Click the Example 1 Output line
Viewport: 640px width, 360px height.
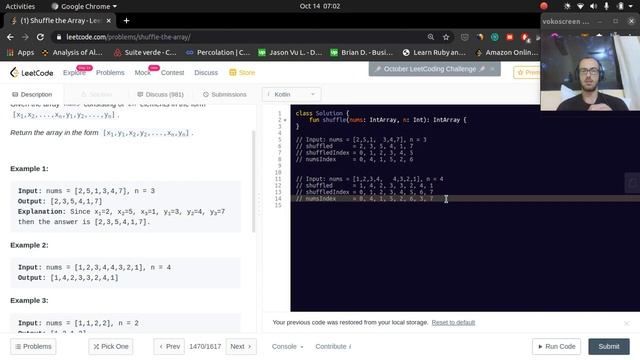pyautogui.click(x=60, y=201)
